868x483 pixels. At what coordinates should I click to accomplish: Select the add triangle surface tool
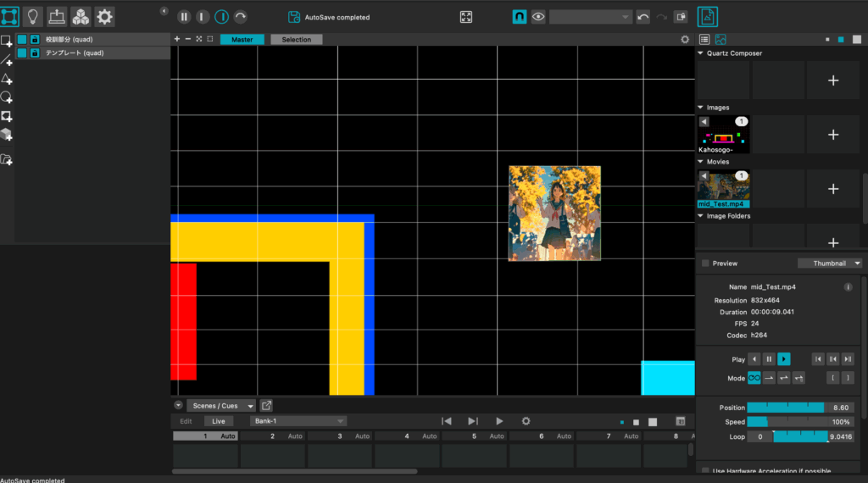click(x=7, y=79)
